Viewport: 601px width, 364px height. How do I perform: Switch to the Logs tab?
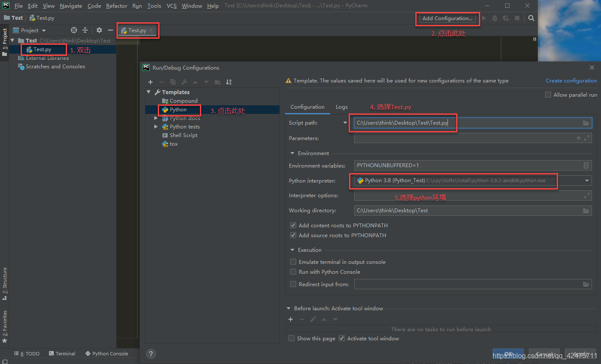tap(342, 107)
